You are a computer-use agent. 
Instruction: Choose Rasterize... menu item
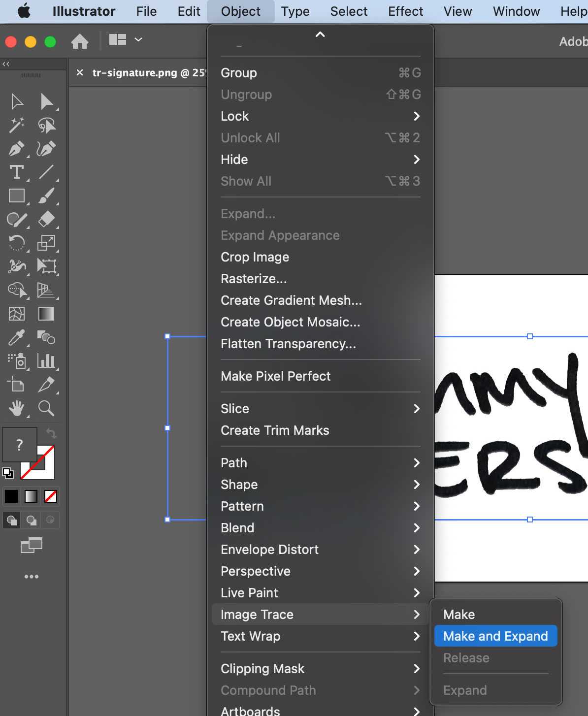(320, 279)
